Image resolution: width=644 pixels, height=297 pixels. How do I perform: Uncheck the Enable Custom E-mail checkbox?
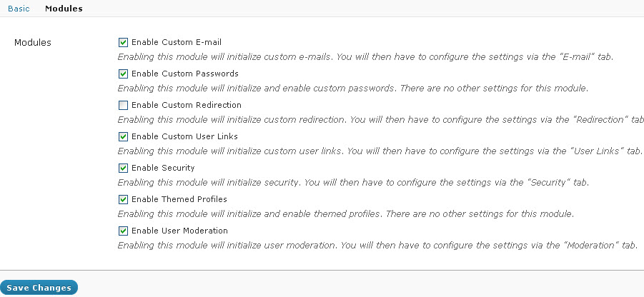tap(123, 42)
